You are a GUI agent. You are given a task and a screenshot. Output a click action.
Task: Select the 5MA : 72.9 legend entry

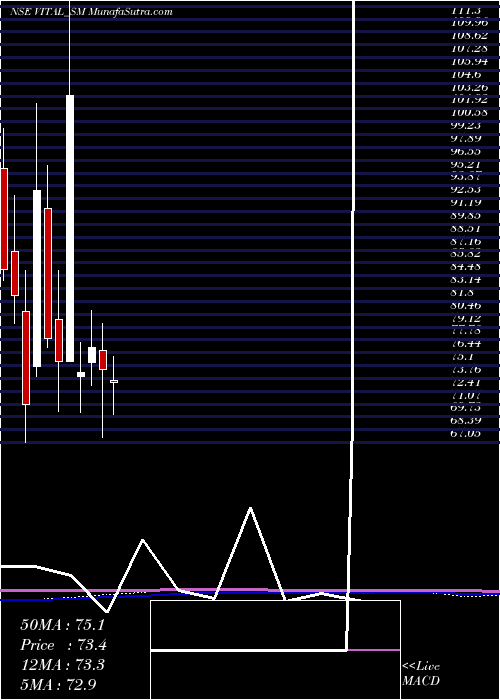(58, 684)
